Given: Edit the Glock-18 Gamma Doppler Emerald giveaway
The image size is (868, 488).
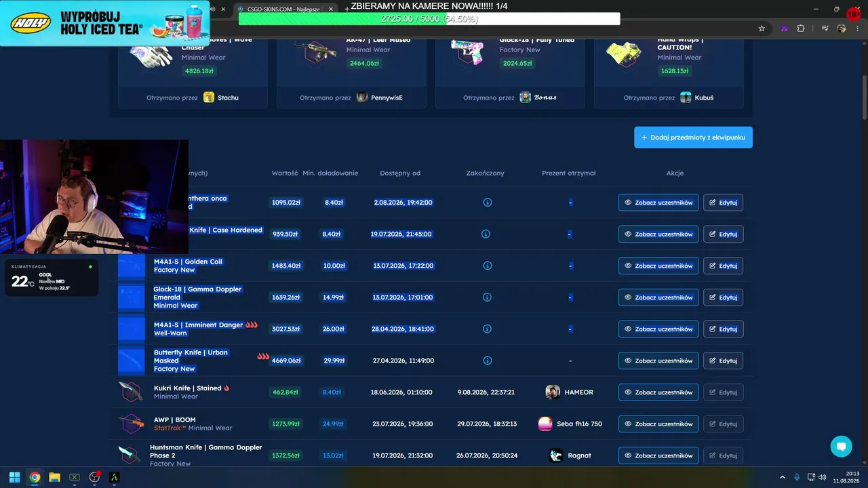Looking at the screenshot, I should [x=724, y=297].
